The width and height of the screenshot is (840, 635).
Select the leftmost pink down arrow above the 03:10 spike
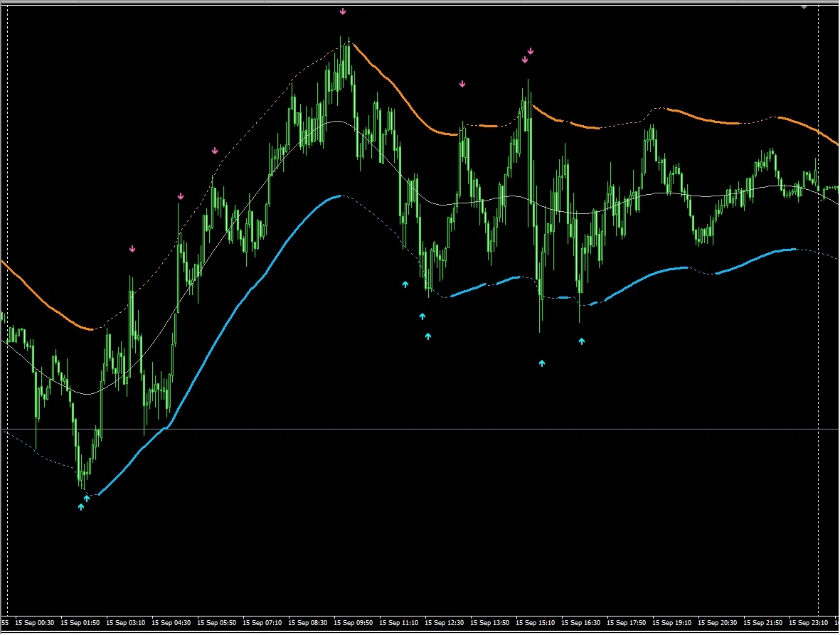[132, 249]
